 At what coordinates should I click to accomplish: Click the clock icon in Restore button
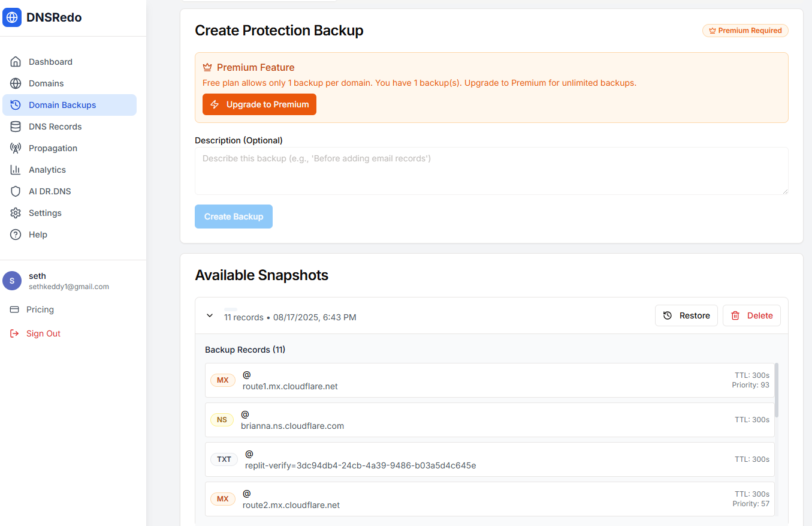668,315
